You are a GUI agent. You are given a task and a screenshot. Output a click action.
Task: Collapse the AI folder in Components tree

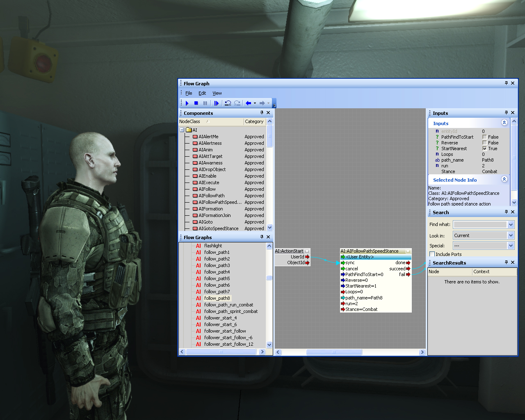point(182,130)
